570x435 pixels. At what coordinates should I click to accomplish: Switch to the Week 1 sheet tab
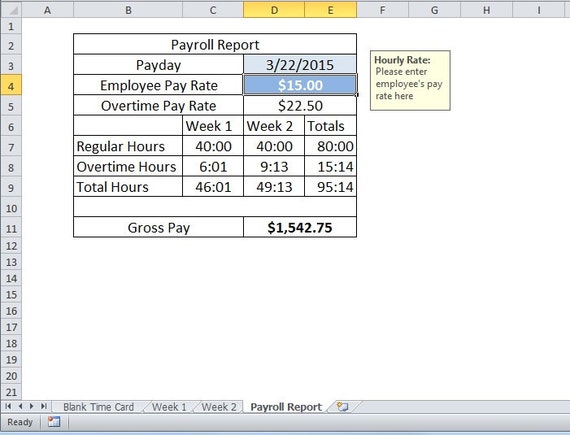point(169,407)
